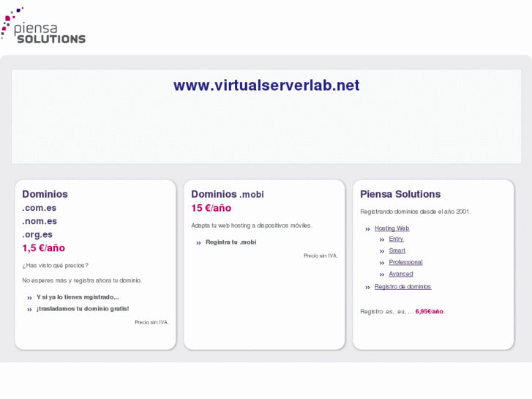Click 'Precio sin IVA.' in .mobi card
532x399 pixels.
tap(321, 256)
